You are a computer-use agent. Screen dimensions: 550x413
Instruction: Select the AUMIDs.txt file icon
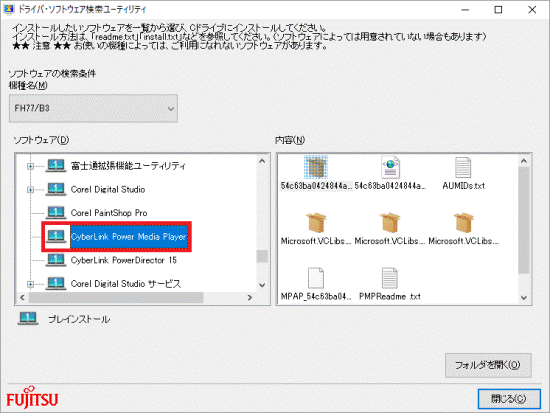pos(463,167)
